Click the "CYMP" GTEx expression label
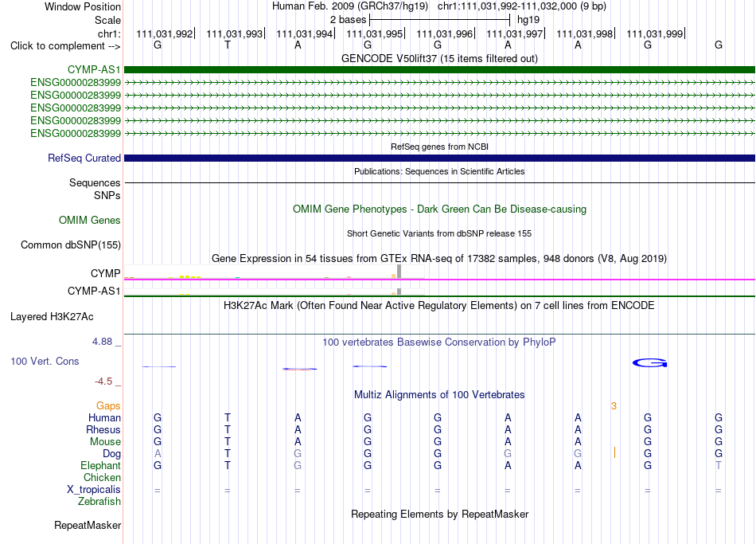756x544 pixels. 105,273
